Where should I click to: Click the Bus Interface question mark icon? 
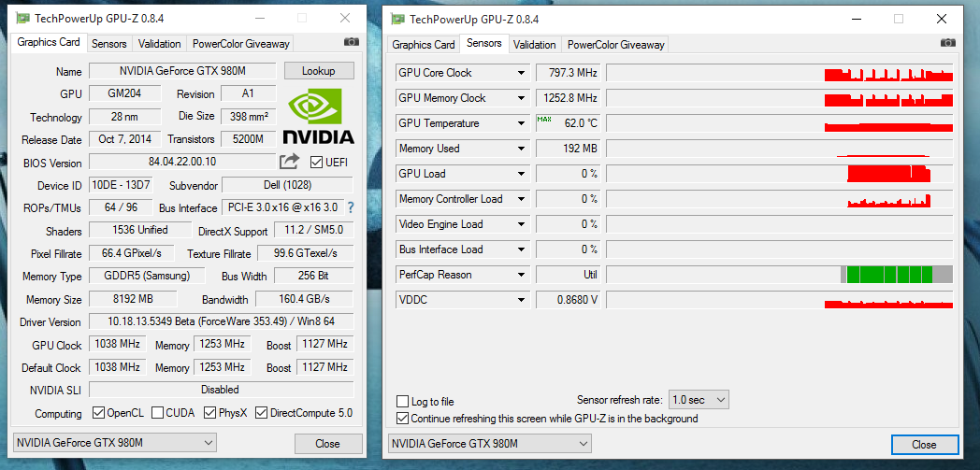(351, 207)
